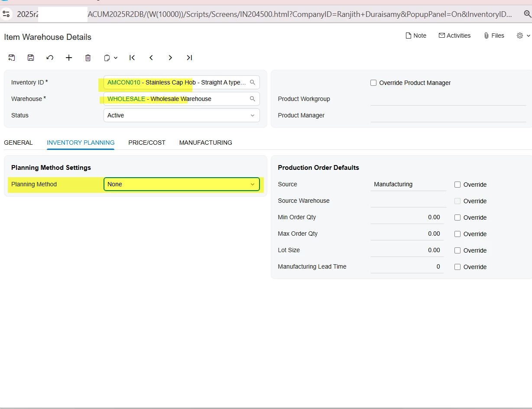Enable Override for Source
This screenshot has height=409, width=532.
coord(457,185)
